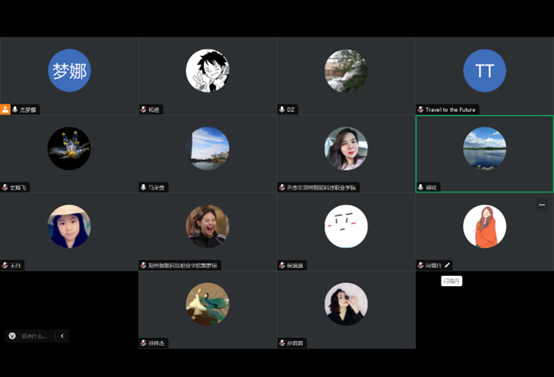Click the 'Travel to the Future' name label
The image size is (554, 377).
click(450, 110)
